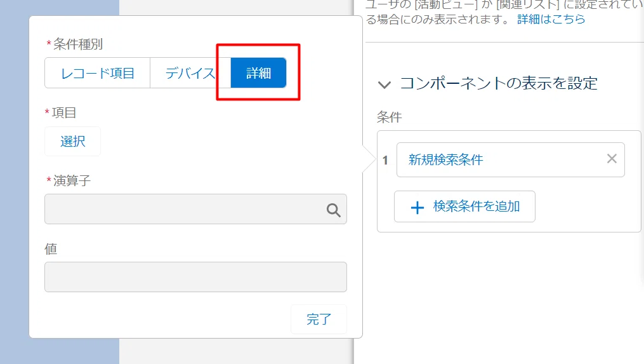Click the 完了 button
The image size is (644, 364).
[x=319, y=319]
